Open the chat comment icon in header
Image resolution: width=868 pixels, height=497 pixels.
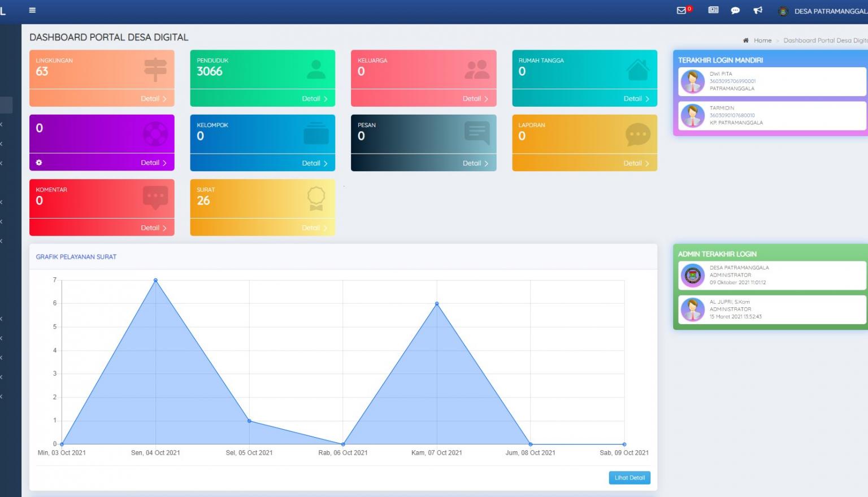(735, 10)
